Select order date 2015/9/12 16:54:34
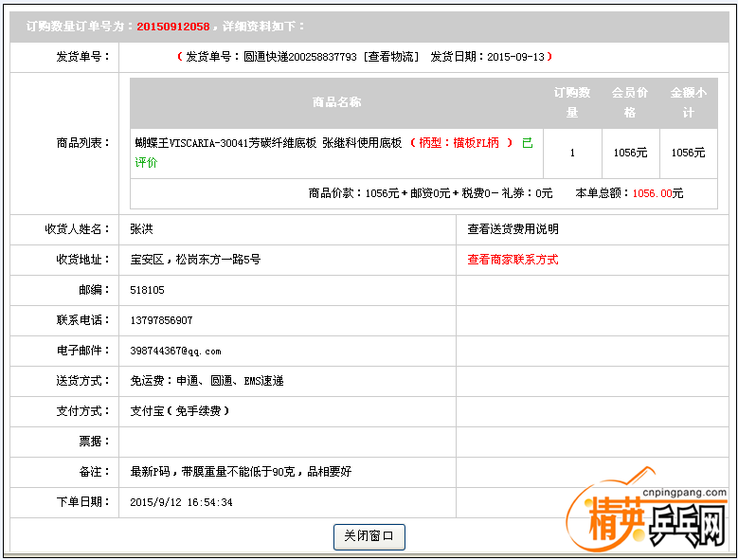This screenshot has height=560, width=738. tap(181, 502)
